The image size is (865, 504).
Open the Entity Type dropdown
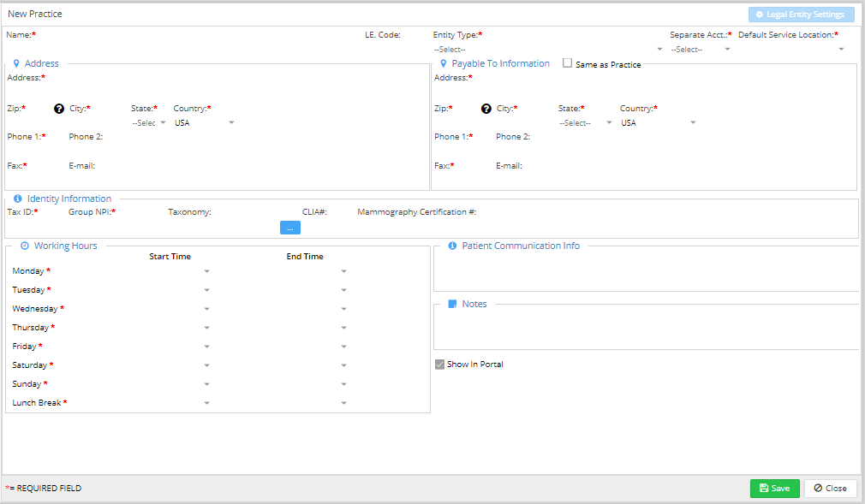(548, 50)
